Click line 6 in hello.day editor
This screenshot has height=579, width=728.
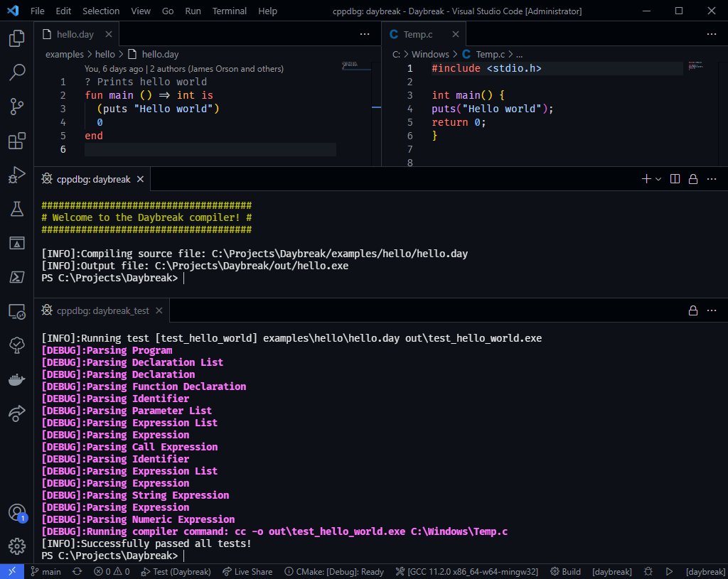(x=210, y=149)
